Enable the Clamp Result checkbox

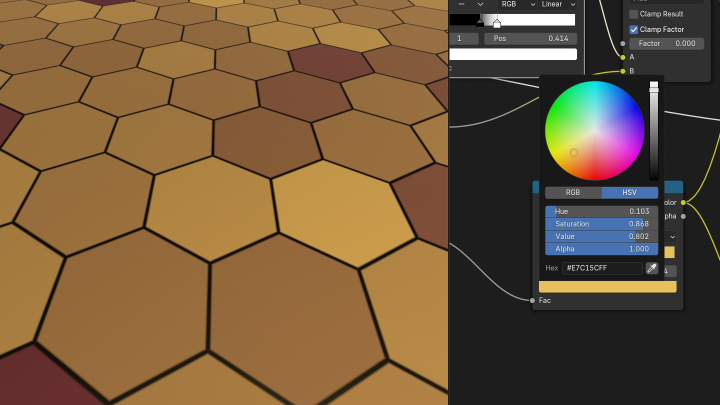coord(633,14)
